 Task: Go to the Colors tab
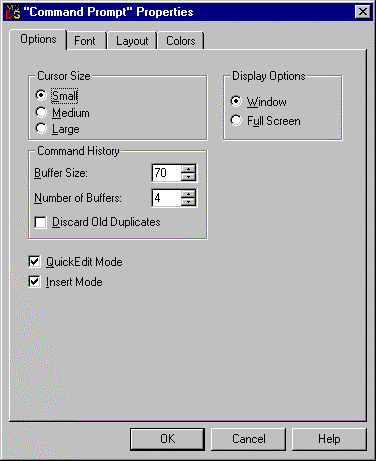181,41
